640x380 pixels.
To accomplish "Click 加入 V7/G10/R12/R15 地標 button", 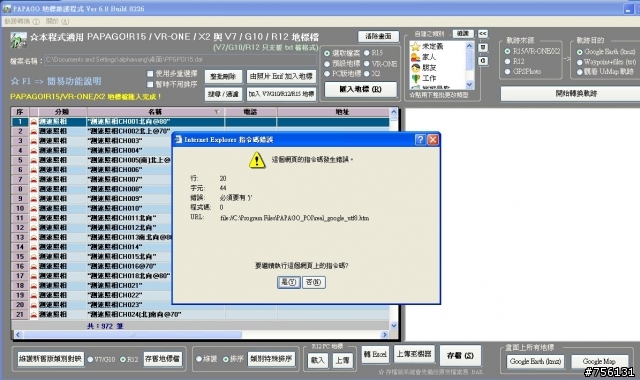I will point(281,94).
